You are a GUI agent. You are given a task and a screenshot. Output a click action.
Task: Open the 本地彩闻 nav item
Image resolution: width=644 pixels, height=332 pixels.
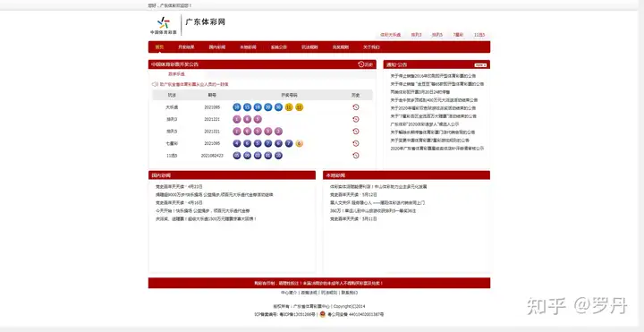[x=248, y=47]
